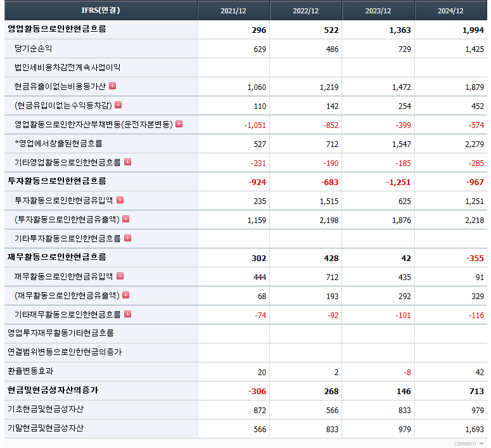Click 2024/12 cash increase value 713

coord(476,392)
